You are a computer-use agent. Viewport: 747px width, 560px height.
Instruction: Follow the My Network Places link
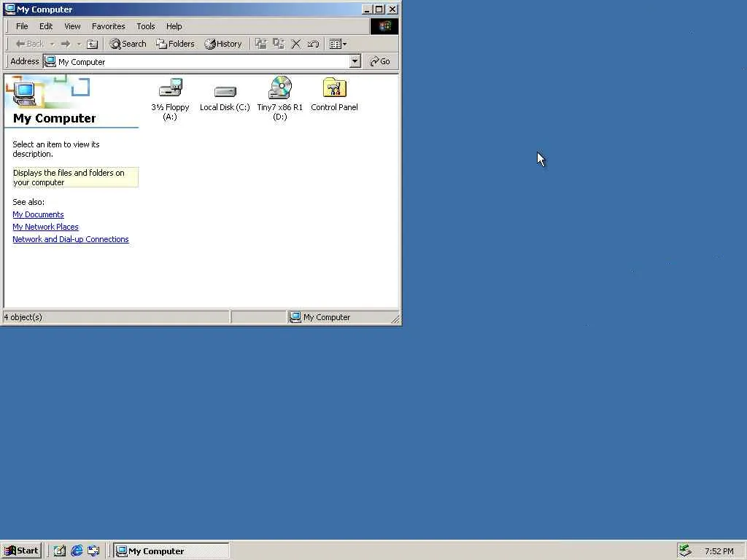(x=45, y=227)
